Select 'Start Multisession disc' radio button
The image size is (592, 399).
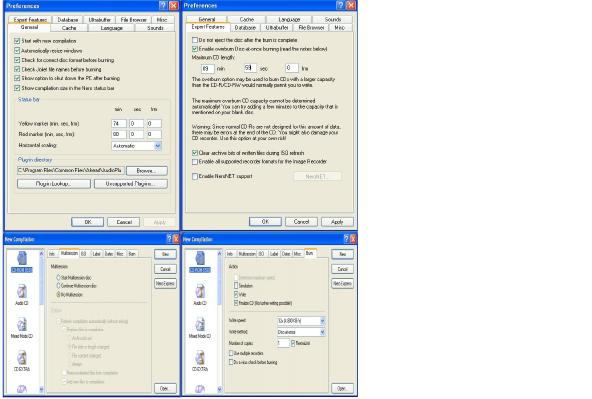click(59, 277)
